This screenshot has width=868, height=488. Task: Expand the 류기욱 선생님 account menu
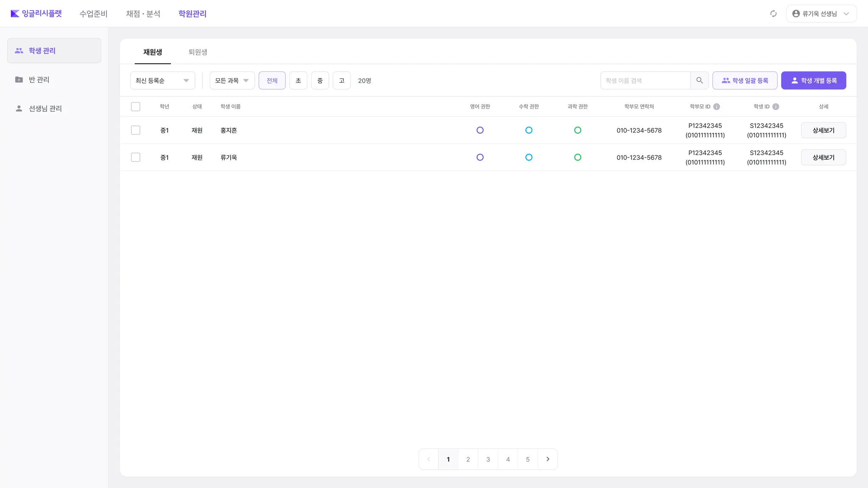coord(821,14)
